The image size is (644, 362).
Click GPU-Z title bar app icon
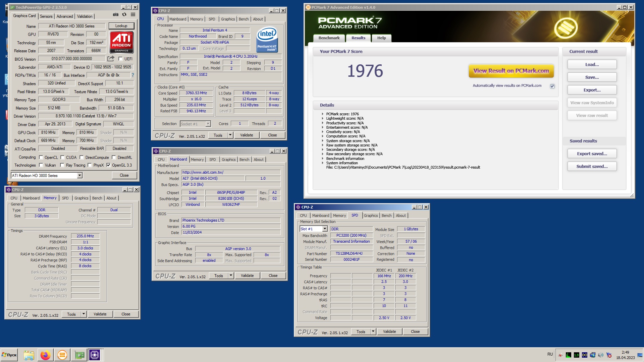(12, 7)
